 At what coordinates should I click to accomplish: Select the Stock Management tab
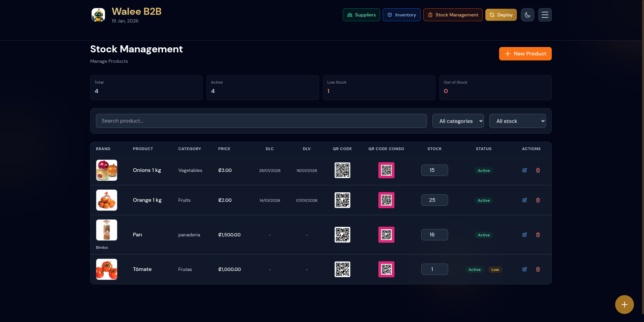[452, 15]
